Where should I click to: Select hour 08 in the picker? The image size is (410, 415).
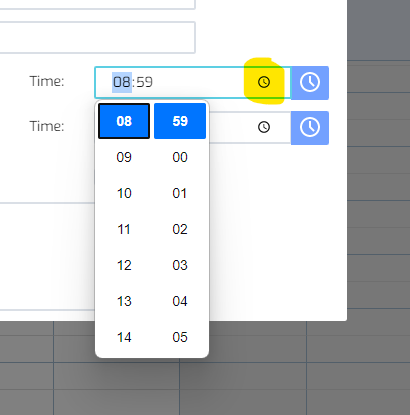(124, 121)
